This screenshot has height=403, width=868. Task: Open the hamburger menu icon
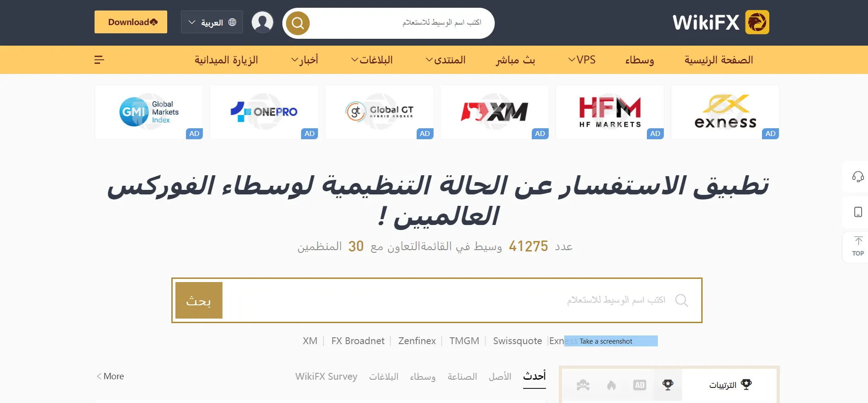tap(99, 60)
